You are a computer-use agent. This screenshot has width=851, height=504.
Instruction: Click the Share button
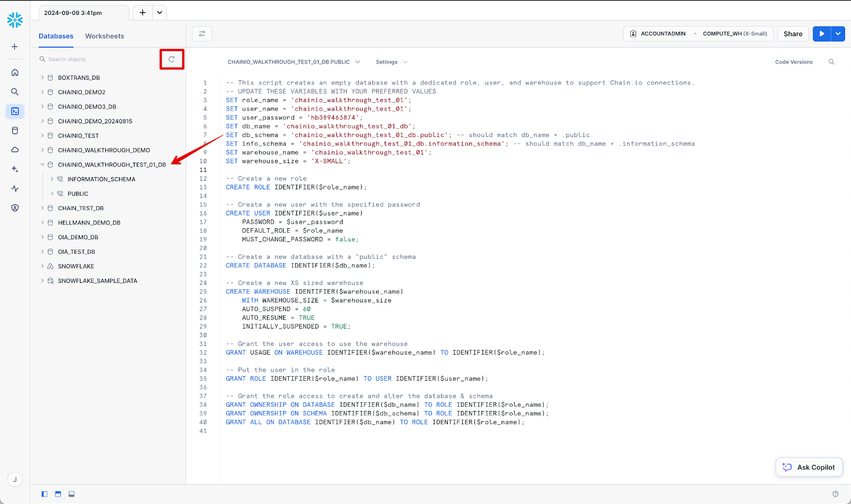pos(793,33)
